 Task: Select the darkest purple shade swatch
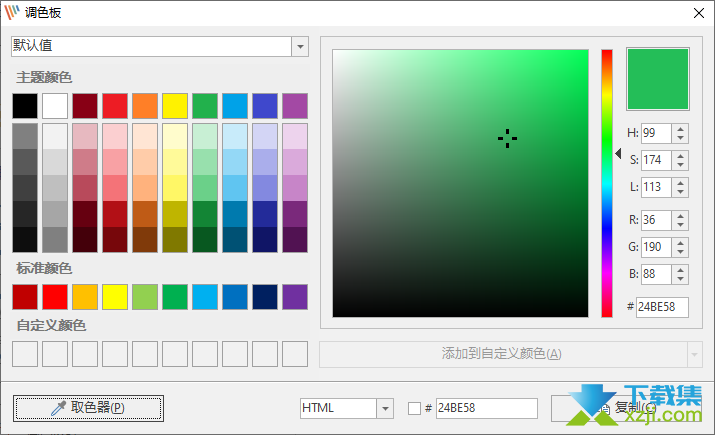point(295,239)
